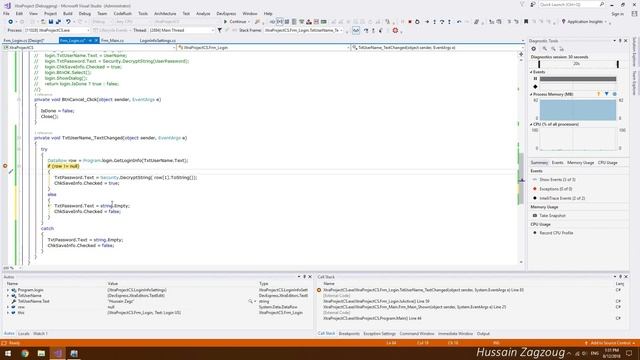The image size is (640, 360).
Task: Open Immediate Window tab
Action: coord(455,333)
